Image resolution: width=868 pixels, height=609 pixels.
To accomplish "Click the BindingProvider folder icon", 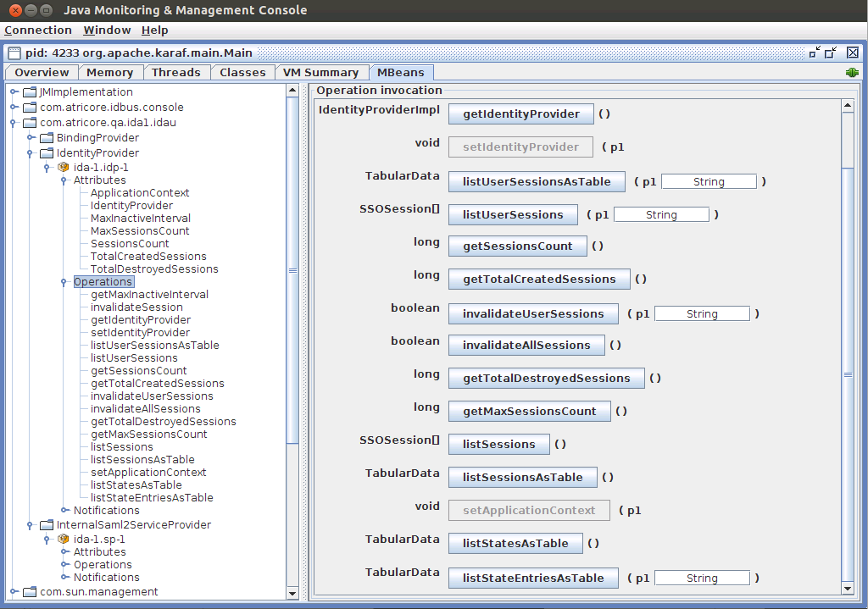I will [47, 138].
